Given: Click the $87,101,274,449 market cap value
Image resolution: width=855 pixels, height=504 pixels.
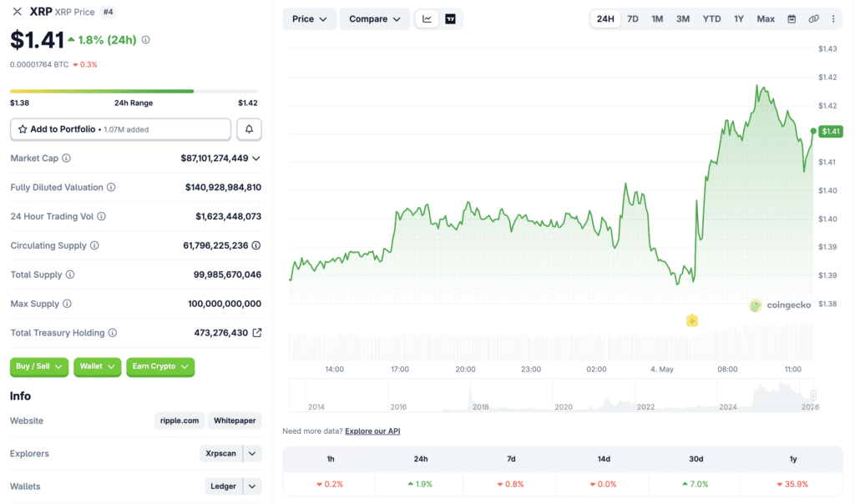Looking at the screenshot, I should pos(215,158).
